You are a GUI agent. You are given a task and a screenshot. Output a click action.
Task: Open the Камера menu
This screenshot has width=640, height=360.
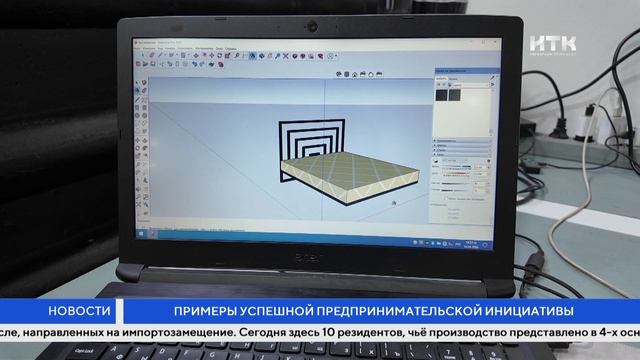(x=170, y=49)
